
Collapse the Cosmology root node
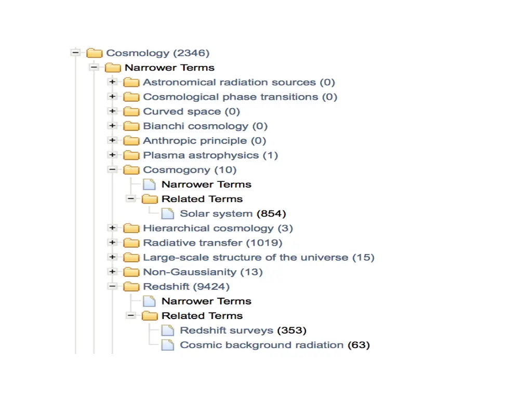click(x=76, y=52)
